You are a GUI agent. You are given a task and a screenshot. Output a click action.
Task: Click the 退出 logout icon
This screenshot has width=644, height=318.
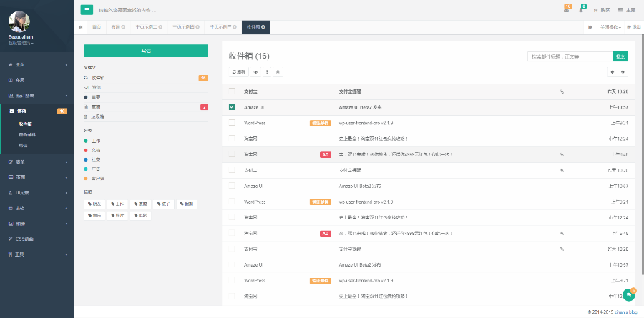[634, 27]
